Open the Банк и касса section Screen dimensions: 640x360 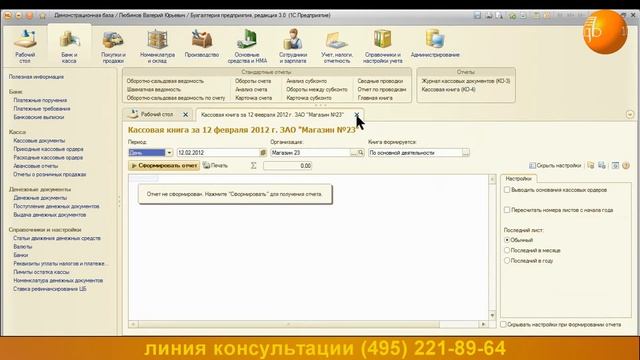click(69, 46)
